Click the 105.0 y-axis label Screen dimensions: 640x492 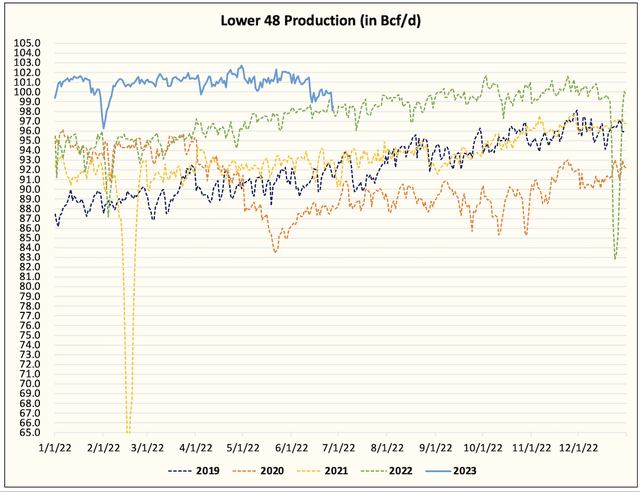[x=27, y=43]
